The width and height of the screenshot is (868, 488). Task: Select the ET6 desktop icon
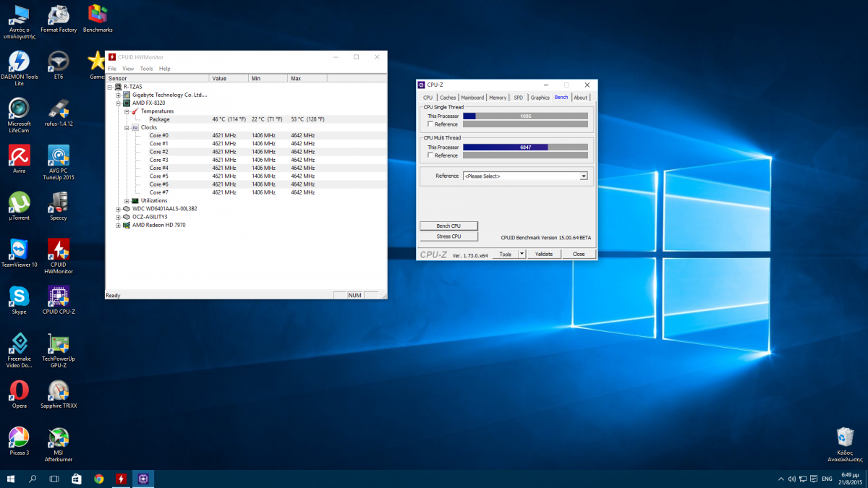(x=59, y=66)
